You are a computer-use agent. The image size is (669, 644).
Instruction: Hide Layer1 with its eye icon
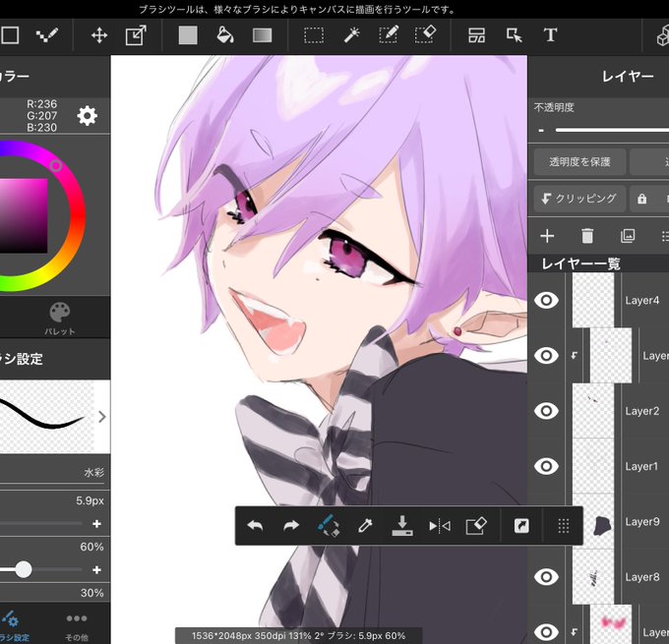(x=546, y=466)
